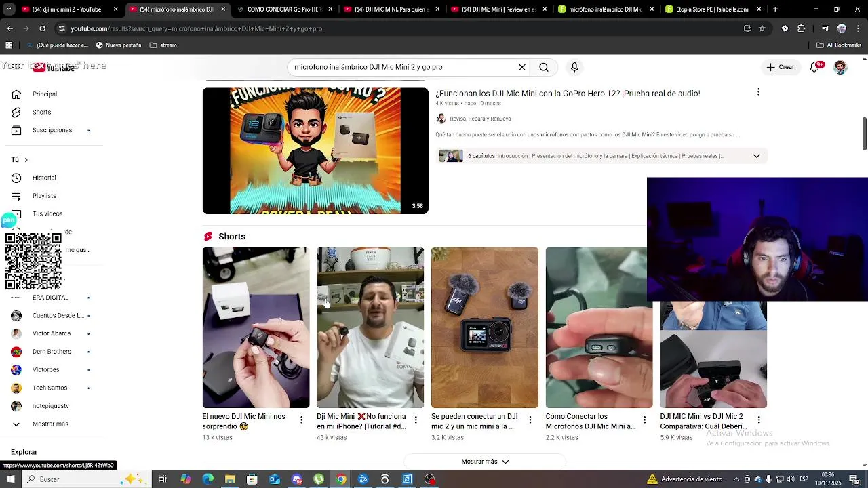The image size is (868, 488).
Task: Close the 'Etopia Store PE' tab
Action: pyautogui.click(x=759, y=9)
